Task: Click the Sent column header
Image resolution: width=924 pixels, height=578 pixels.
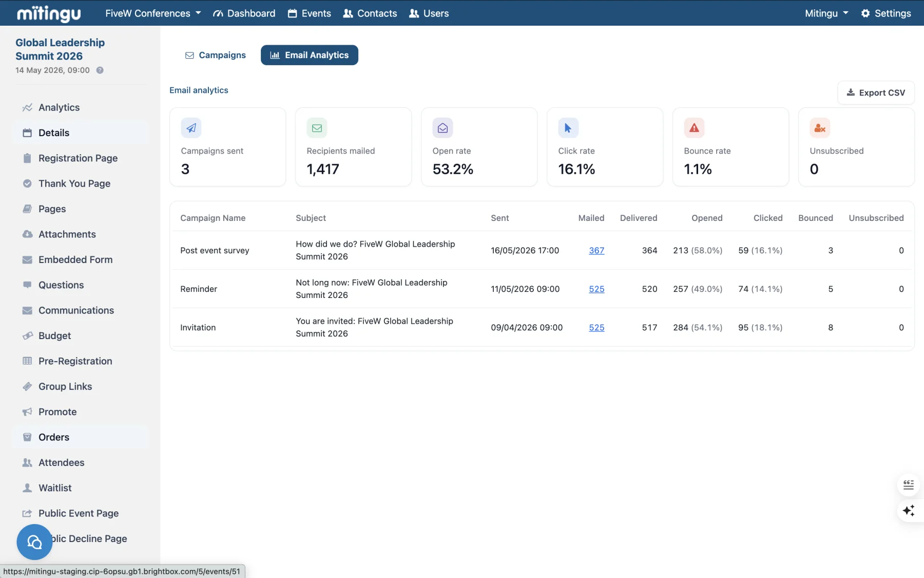Action: tap(499, 218)
